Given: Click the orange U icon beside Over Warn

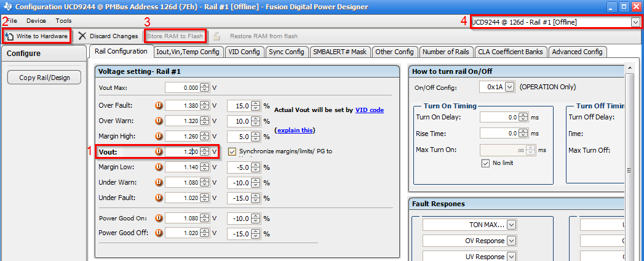Looking at the screenshot, I should point(159,121).
